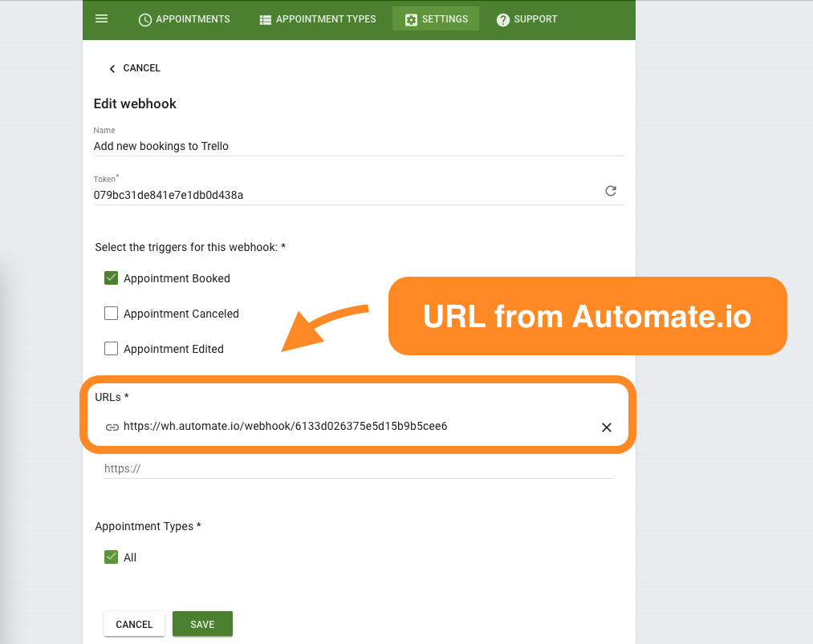Open the Settings tab
The width and height of the screenshot is (813, 644).
pyautogui.click(x=436, y=19)
